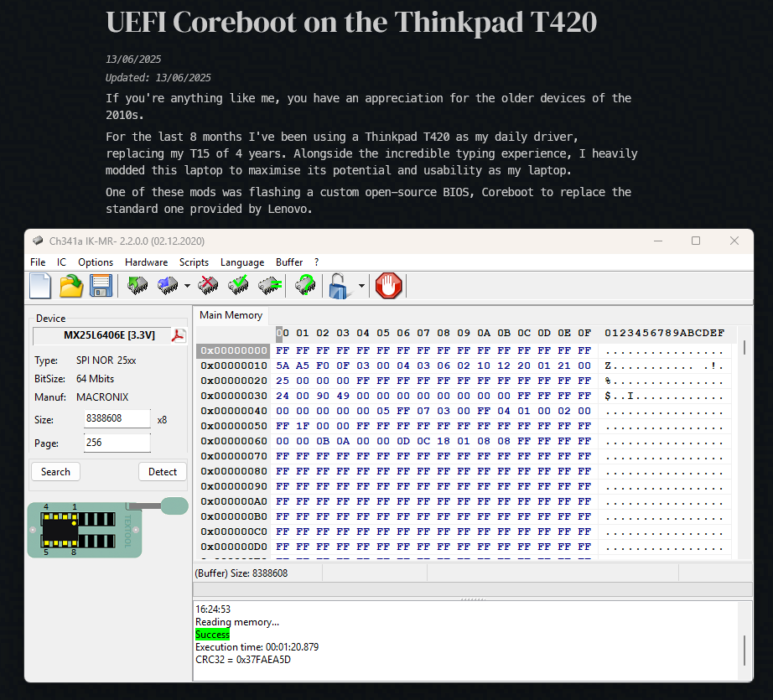773x700 pixels.
Task: Expand the padlock protection dropdown arrow
Action: 361,286
